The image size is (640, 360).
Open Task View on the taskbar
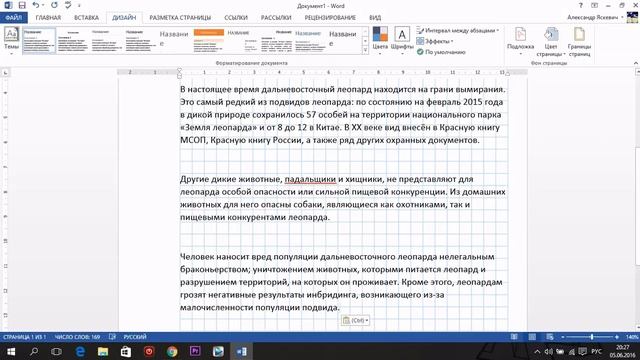tap(56, 351)
